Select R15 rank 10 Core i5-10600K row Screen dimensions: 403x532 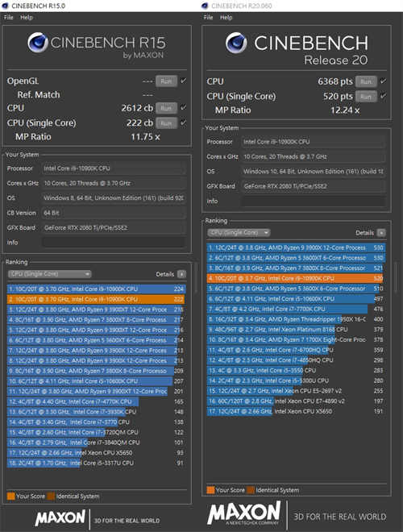(x=96, y=381)
